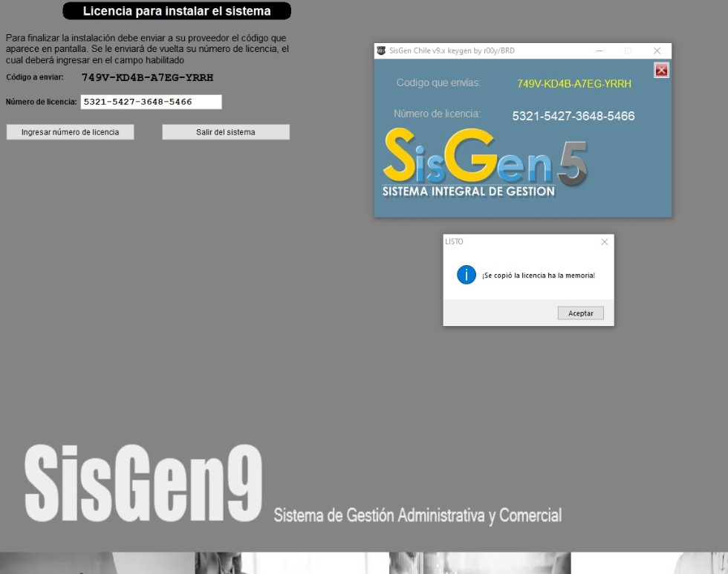Click the yellow code 749V-KD4B-A7EG-YRRH in keygen
The image size is (728, 574).
point(573,84)
